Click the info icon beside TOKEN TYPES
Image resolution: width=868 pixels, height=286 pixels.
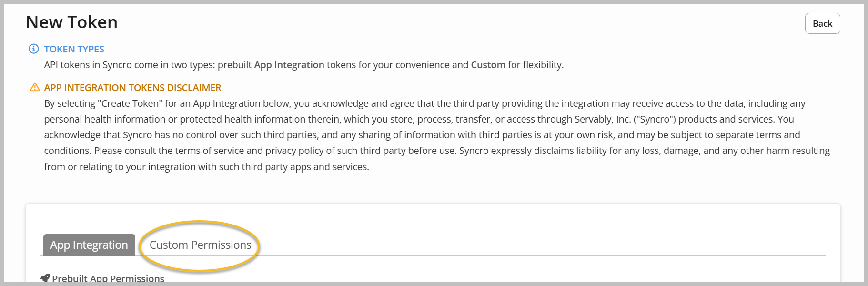point(34,49)
